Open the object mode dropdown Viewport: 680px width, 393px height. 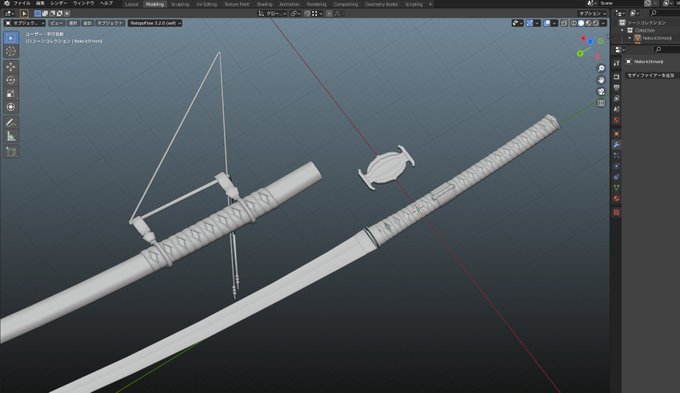25,23
